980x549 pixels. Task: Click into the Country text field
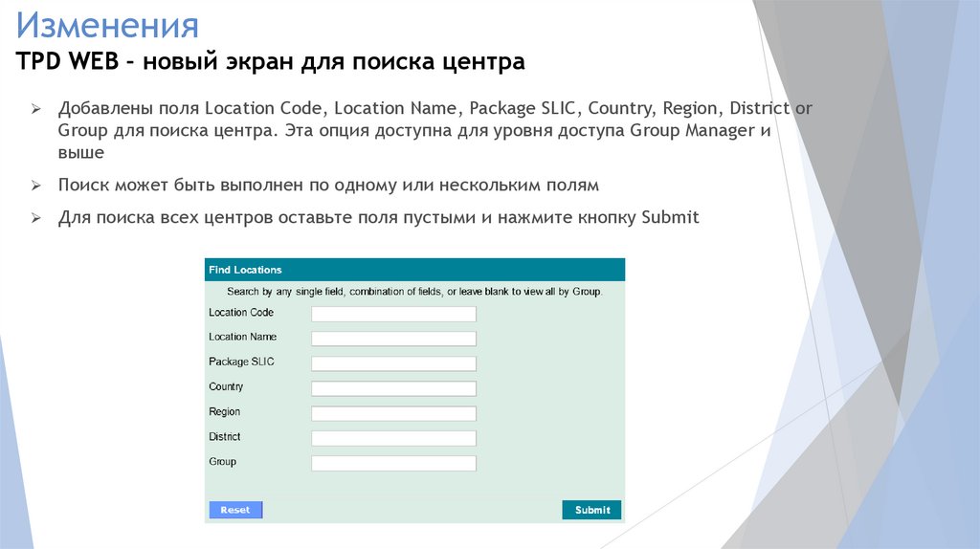[x=393, y=388]
